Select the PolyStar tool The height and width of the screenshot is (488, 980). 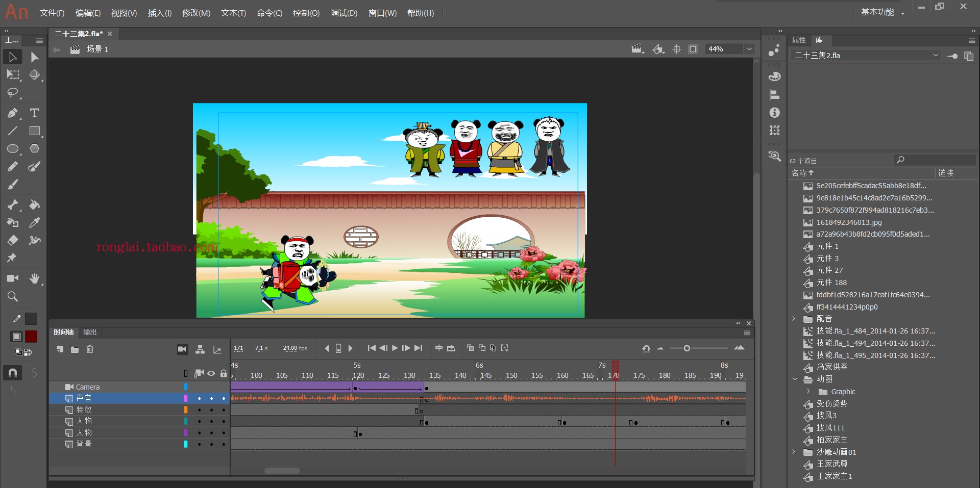[34, 149]
